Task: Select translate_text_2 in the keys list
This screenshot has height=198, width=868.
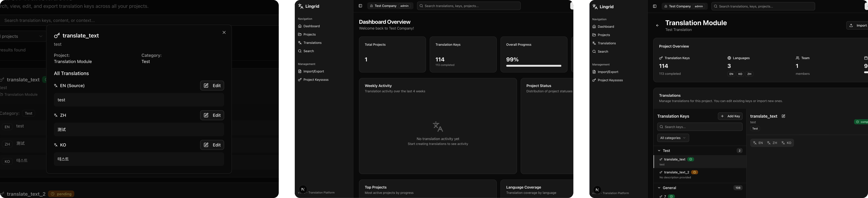Action: 676,173
